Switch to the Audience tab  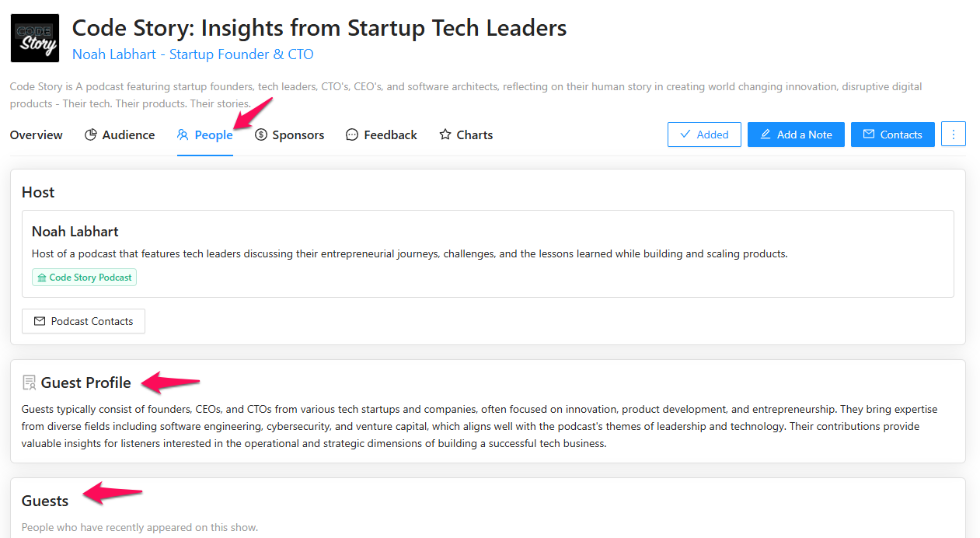[x=120, y=134]
